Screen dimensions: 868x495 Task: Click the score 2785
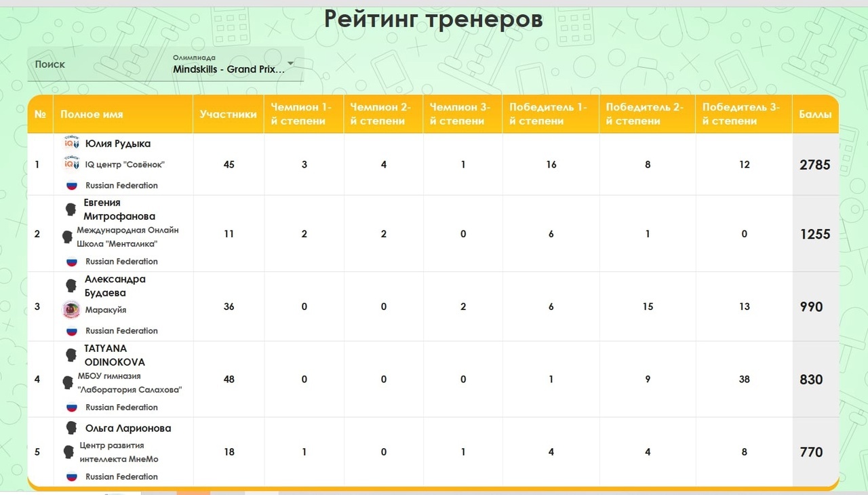815,165
